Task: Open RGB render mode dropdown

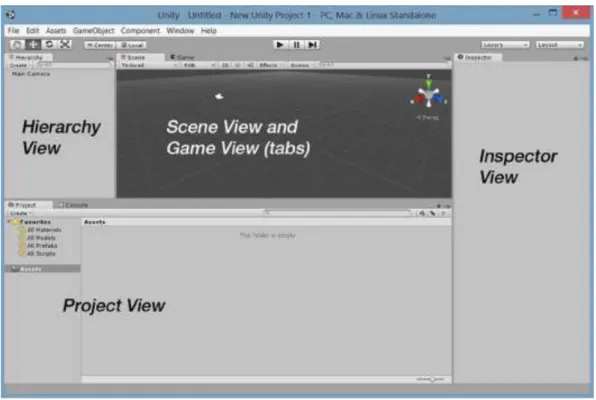Action: [199, 65]
